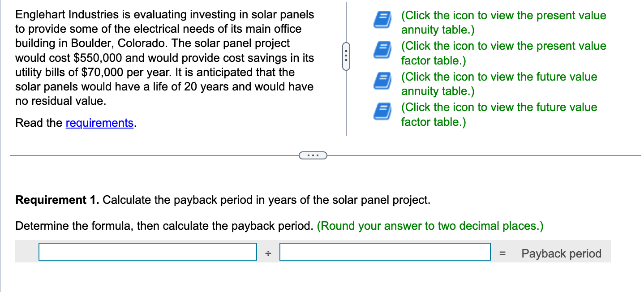The height and width of the screenshot is (292, 644).
Task: Open the requirements link
Action: click(x=99, y=123)
